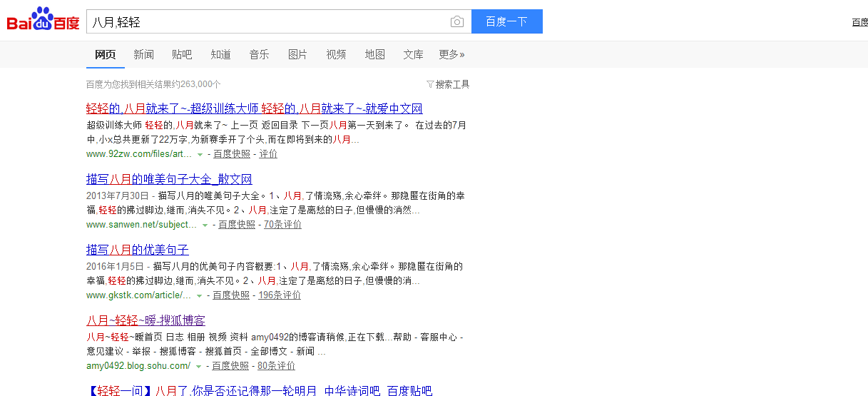Go to the 知道 tab

pyautogui.click(x=220, y=54)
